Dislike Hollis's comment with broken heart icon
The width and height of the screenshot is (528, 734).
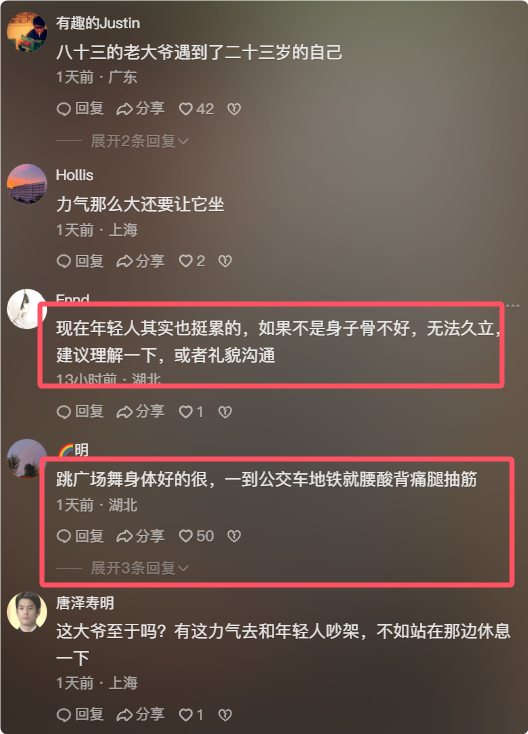click(225, 261)
